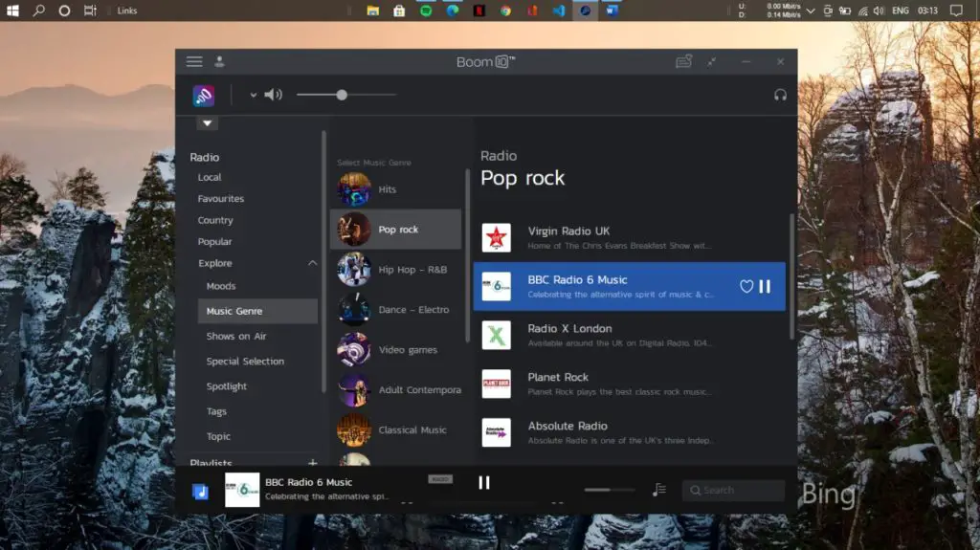This screenshot has width=980, height=550.
Task: Switch to mini player with shrink icon
Action: tap(712, 61)
